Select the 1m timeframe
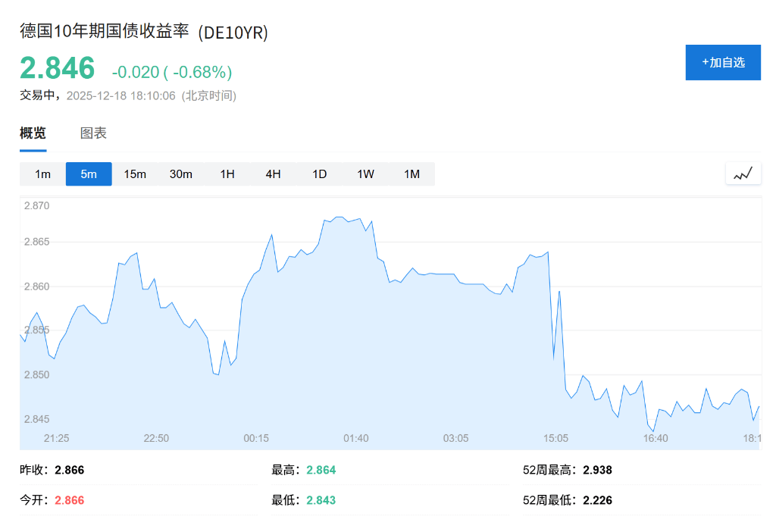This screenshot has width=776, height=532. click(x=42, y=174)
